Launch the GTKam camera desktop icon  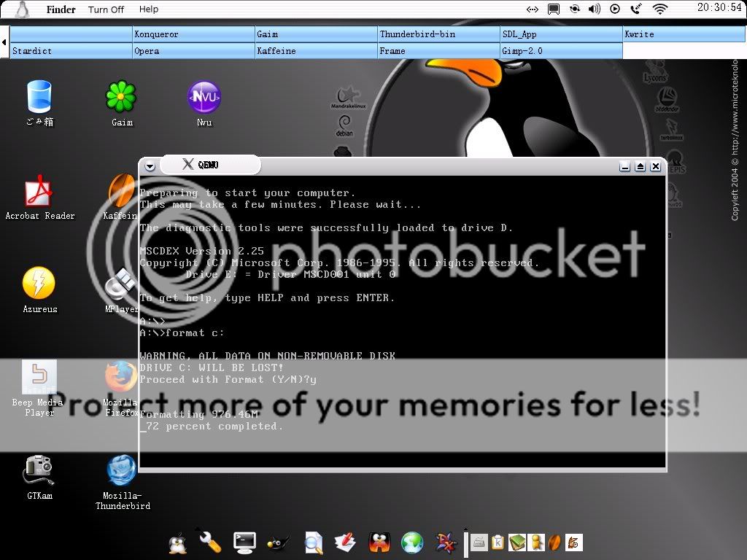(39, 470)
